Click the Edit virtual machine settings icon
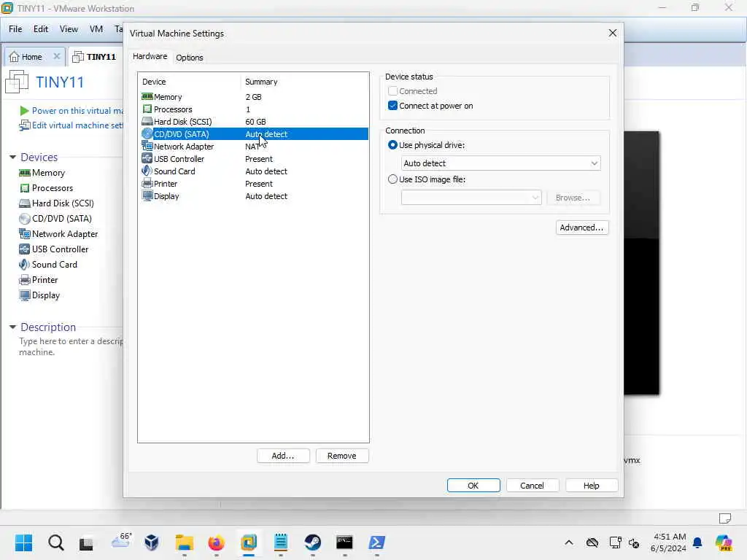747x560 pixels. tap(24, 125)
